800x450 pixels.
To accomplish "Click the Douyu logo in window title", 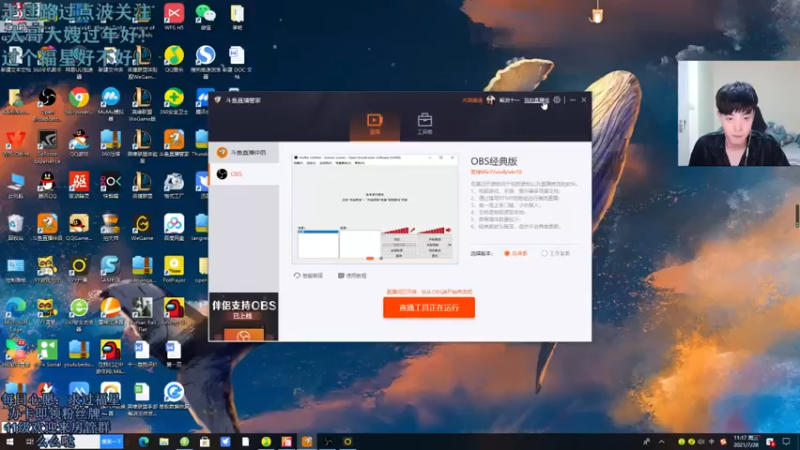I will pos(218,100).
